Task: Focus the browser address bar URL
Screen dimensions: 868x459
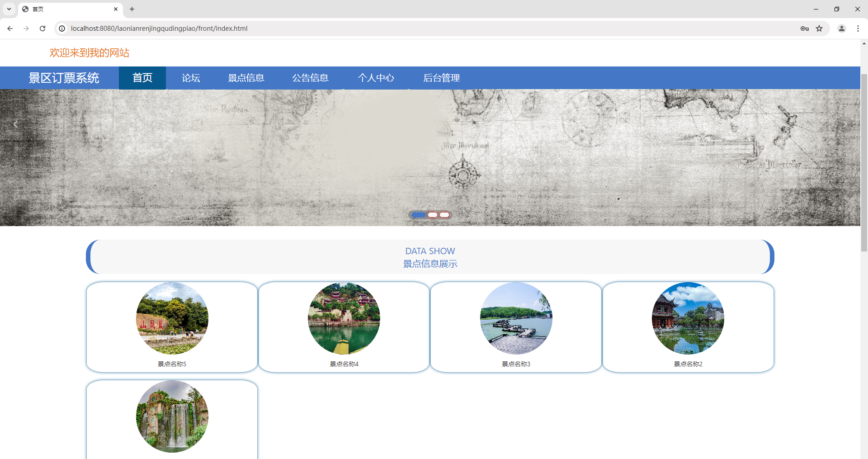Action: [x=159, y=28]
